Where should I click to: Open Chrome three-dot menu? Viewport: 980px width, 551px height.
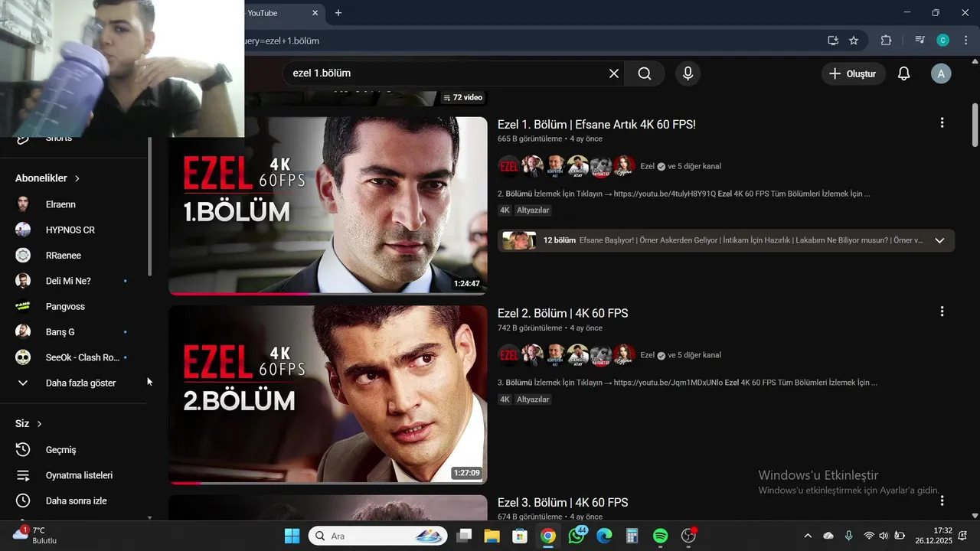[965, 41]
